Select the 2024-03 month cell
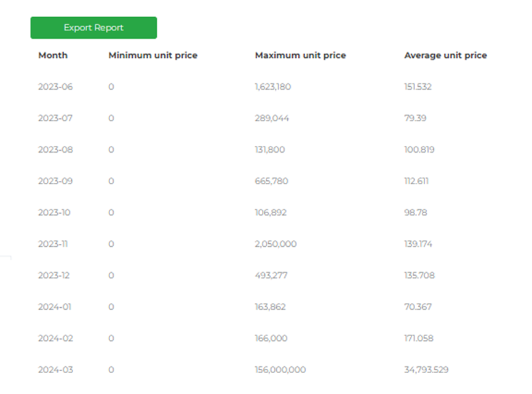The height and width of the screenshot is (394, 532). (x=55, y=369)
